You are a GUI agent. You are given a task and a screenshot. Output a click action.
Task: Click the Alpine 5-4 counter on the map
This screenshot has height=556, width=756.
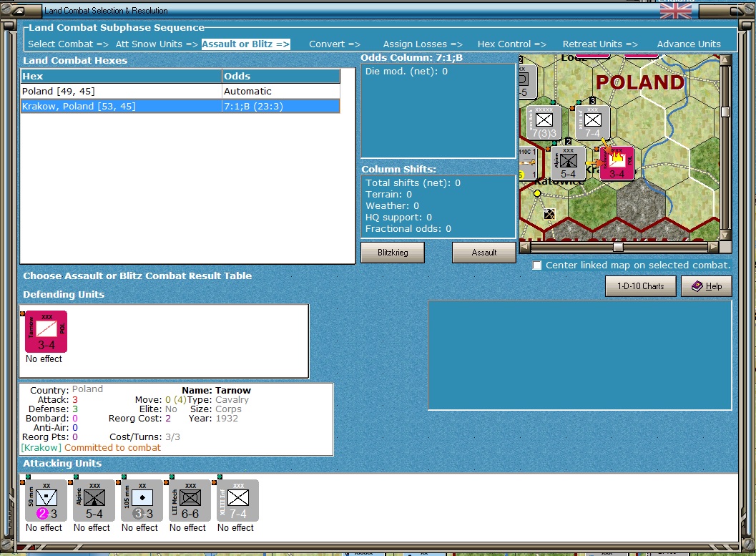tap(568, 163)
